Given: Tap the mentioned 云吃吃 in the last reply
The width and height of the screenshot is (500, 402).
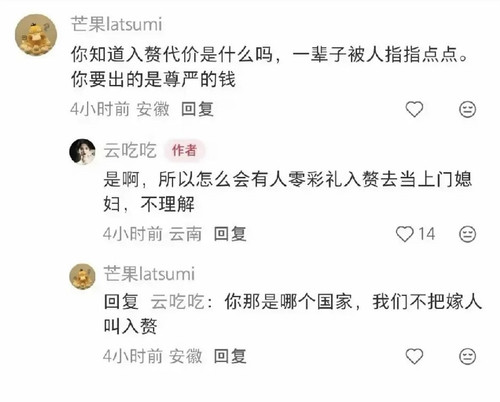Looking at the screenshot, I should (x=177, y=302).
